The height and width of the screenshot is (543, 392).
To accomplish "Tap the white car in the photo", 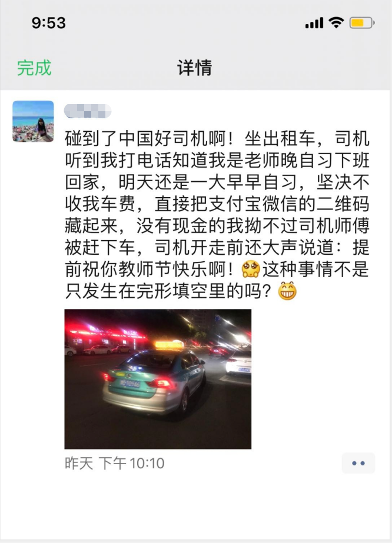I will (x=239, y=362).
